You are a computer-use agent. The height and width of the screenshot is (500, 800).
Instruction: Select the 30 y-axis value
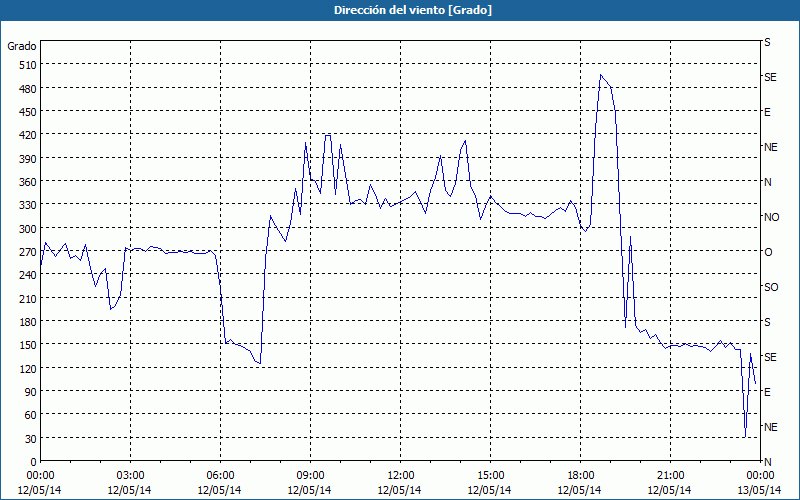31,439
